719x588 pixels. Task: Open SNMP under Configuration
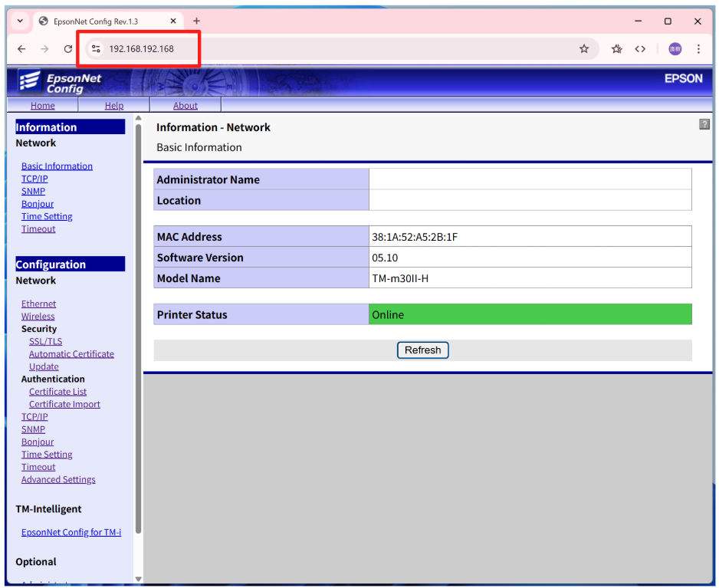(33, 429)
